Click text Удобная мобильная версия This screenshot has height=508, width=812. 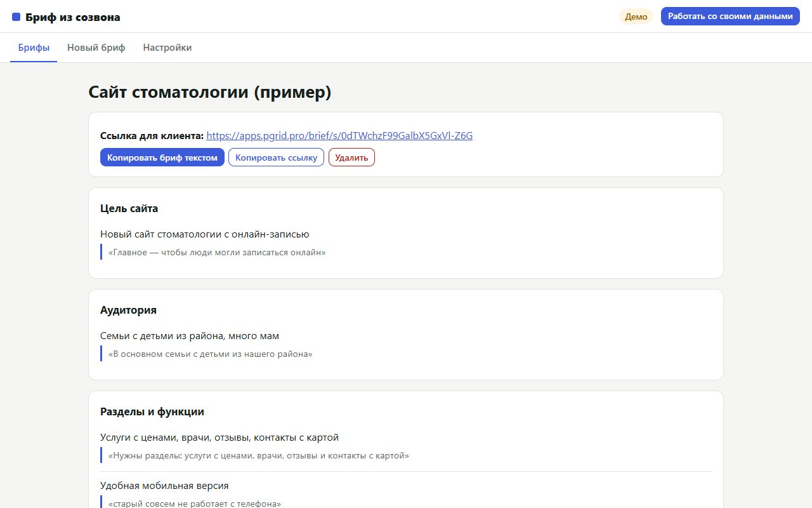pyautogui.click(x=164, y=486)
